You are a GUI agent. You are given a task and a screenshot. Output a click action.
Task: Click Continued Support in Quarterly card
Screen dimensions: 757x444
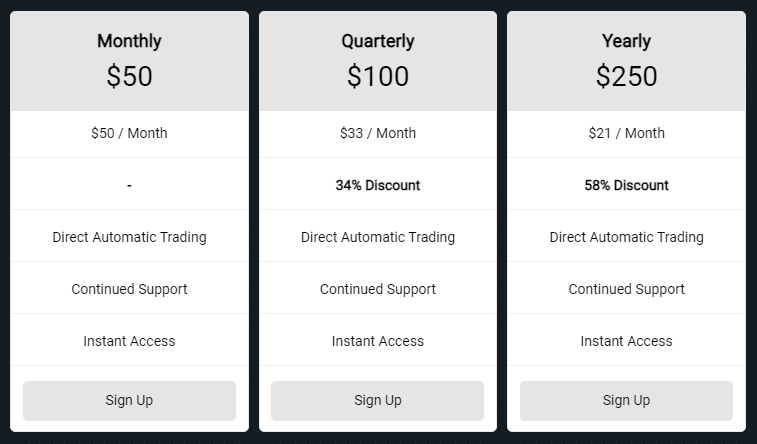tap(378, 289)
